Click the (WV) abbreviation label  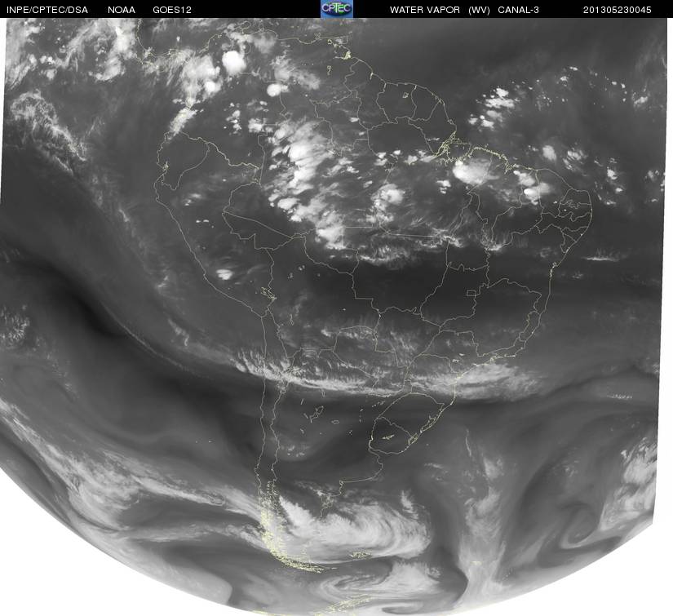click(479, 10)
